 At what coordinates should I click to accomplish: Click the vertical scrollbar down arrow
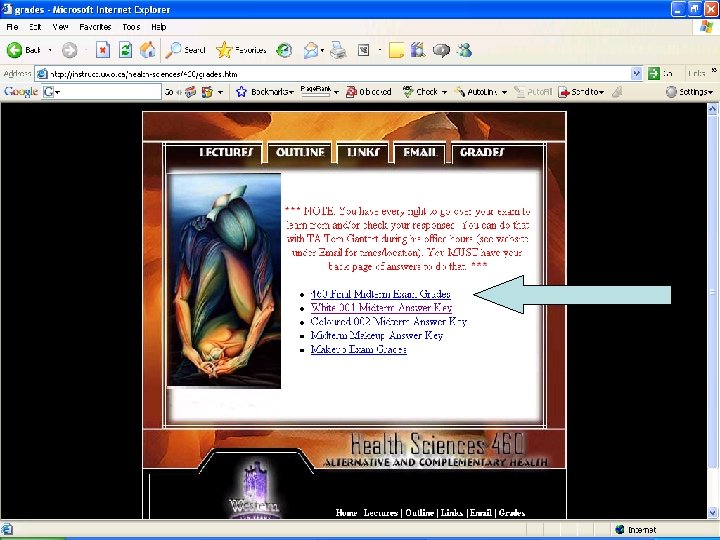(713, 512)
